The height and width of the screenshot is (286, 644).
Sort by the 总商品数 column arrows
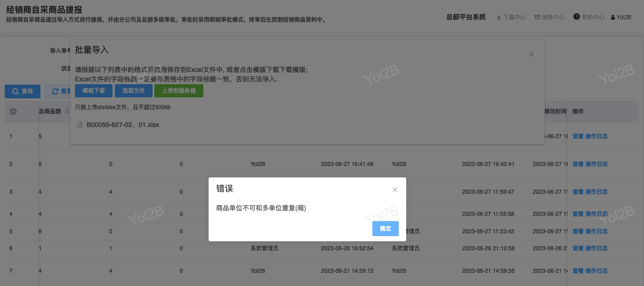pyautogui.click(x=66, y=111)
